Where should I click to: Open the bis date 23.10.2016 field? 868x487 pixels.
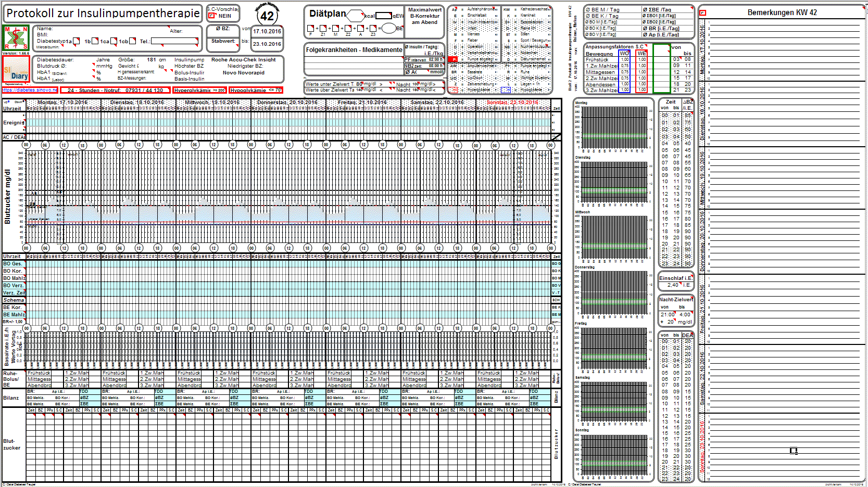[x=267, y=44]
